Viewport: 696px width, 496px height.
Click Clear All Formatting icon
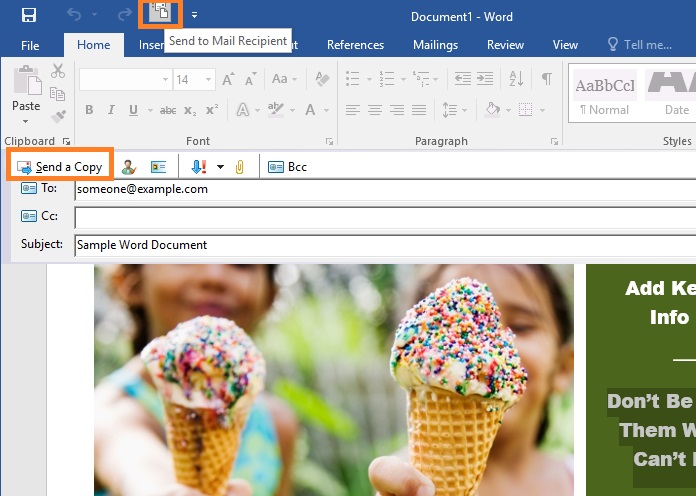(x=322, y=79)
